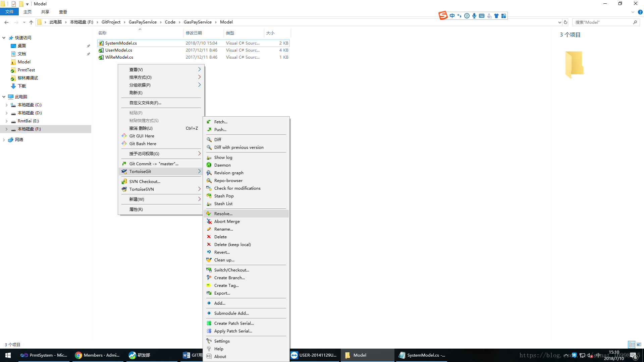Screen dimensions: 644x362
Task: Switch to large icons view toggle
Action: tap(639, 345)
